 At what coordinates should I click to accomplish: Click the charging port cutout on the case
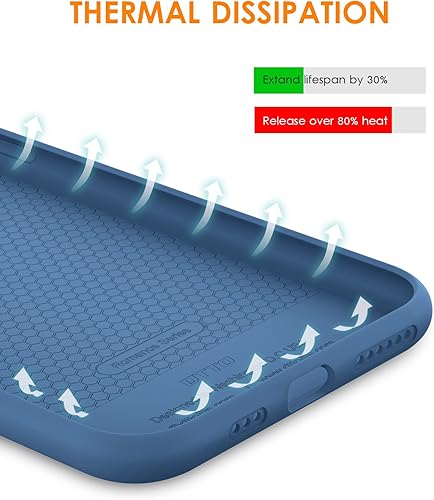coord(308,387)
